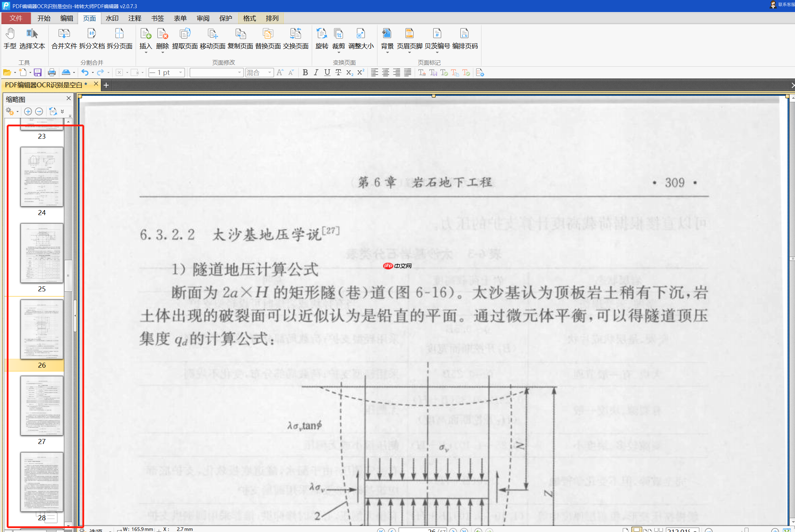The image size is (795, 532).
Task: Toggle Strikethrough formatting
Action: click(x=338, y=73)
